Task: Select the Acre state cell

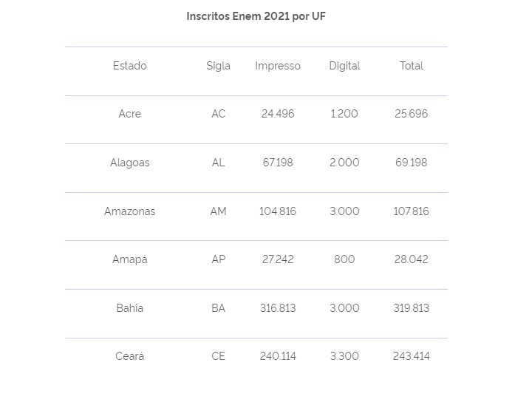Action: pyautogui.click(x=129, y=114)
